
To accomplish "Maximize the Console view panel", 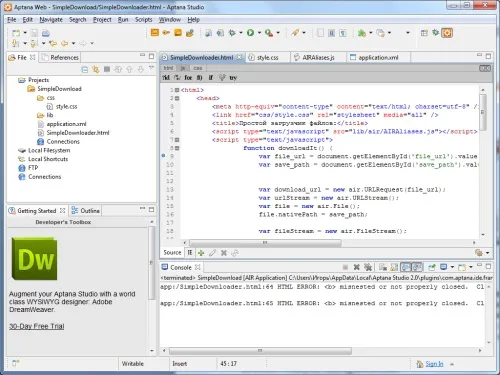I will point(488,266).
